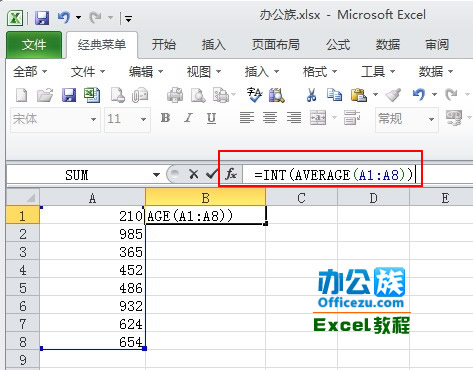
Task: Cancel the formula entry with X
Action: [193, 174]
